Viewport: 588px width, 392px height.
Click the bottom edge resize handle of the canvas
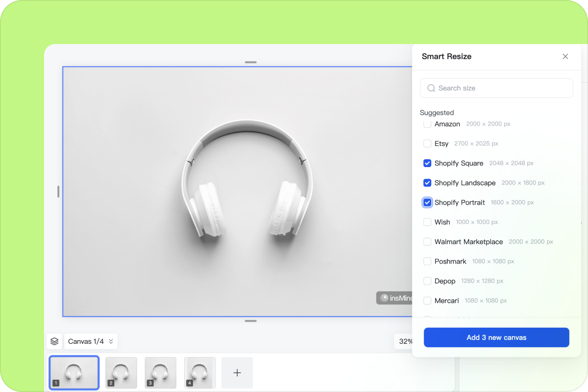[251, 321]
